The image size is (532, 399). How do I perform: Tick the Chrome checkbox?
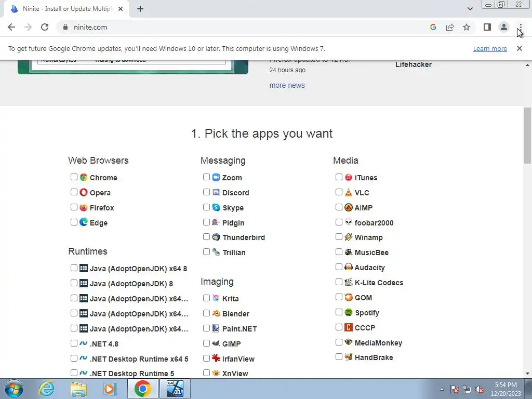click(x=74, y=177)
